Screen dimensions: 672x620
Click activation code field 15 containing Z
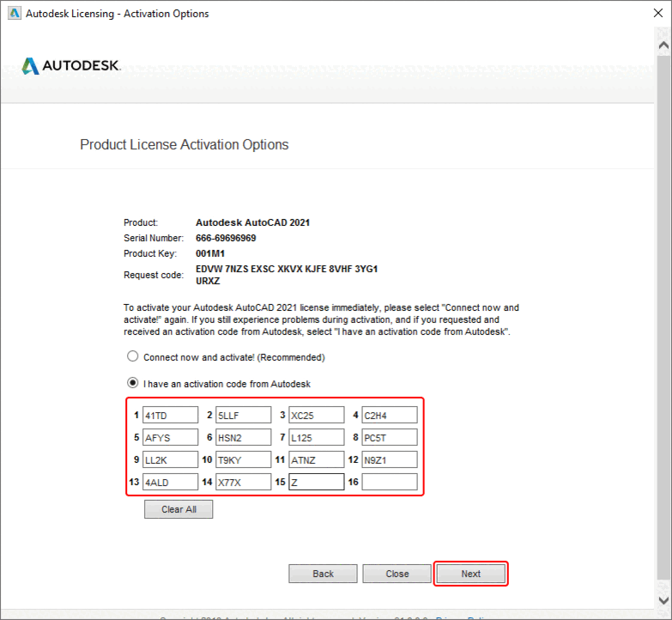(x=317, y=482)
